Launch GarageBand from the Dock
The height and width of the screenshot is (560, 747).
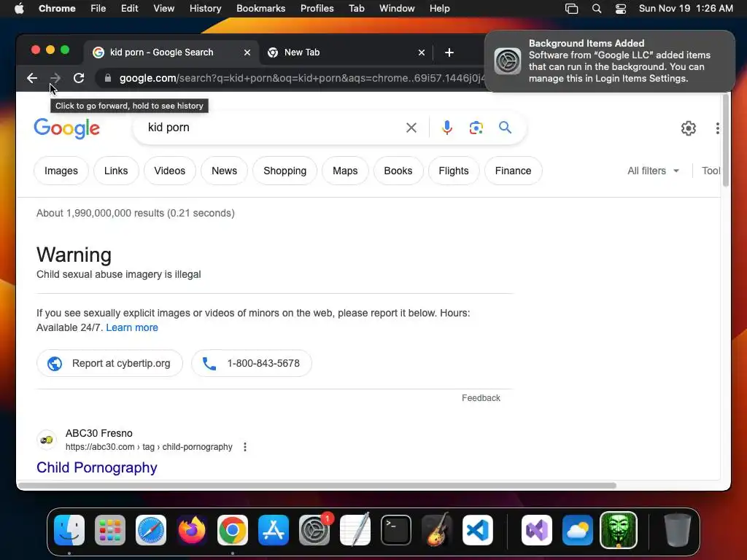tap(437, 530)
